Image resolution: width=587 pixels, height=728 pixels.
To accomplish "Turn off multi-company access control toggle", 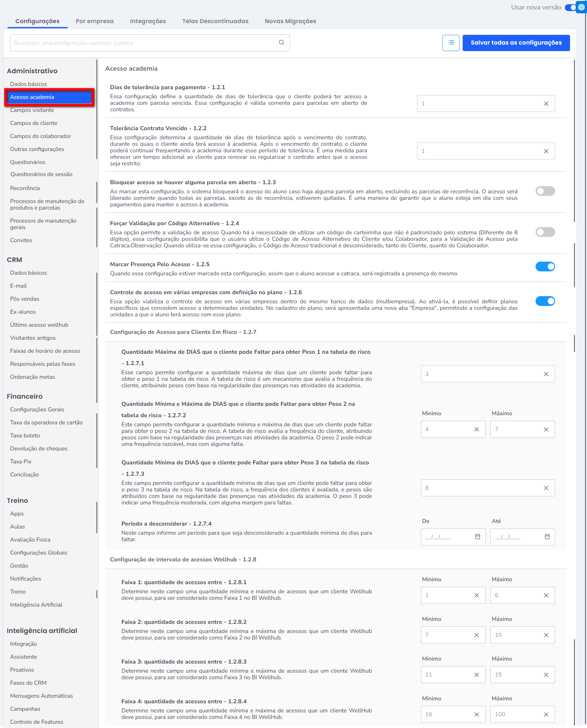I will 545,301.
